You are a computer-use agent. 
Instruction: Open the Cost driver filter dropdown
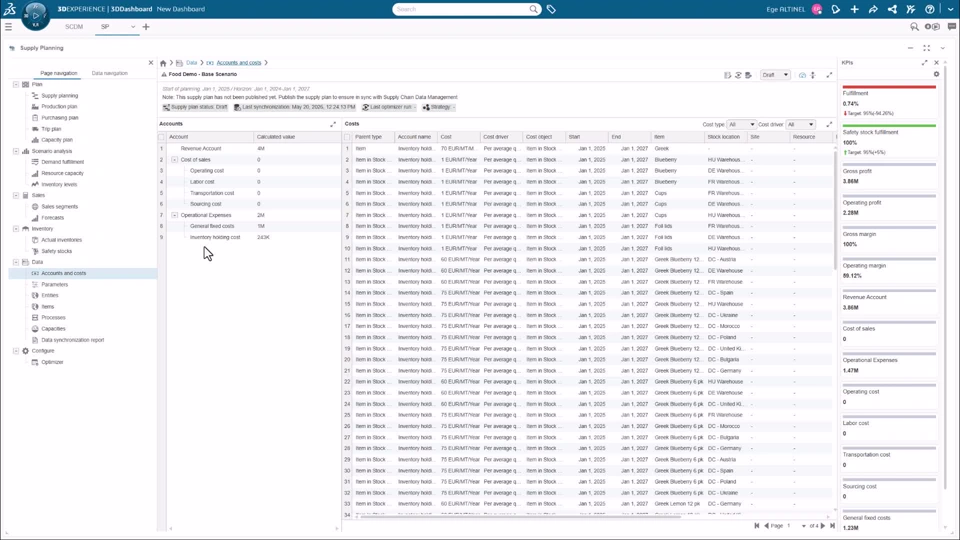800,124
